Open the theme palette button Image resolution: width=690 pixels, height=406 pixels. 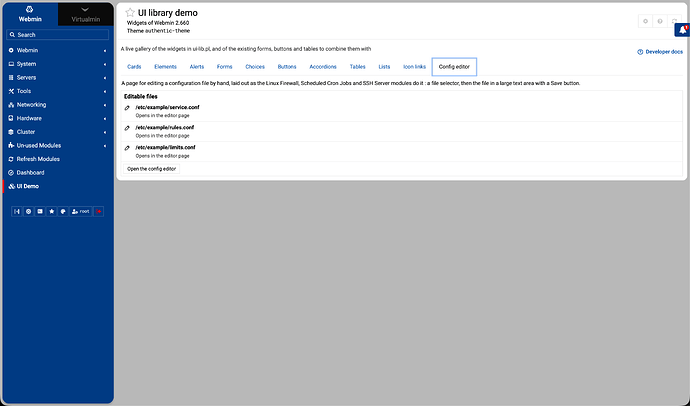63,212
